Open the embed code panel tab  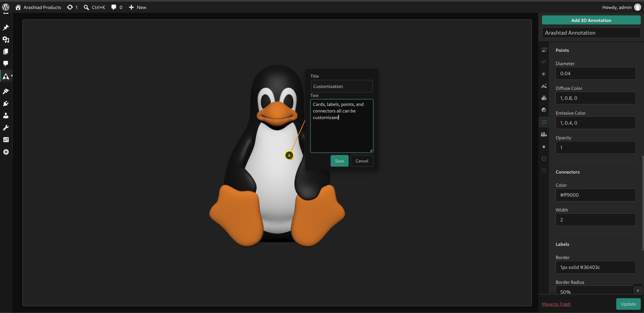tap(544, 62)
